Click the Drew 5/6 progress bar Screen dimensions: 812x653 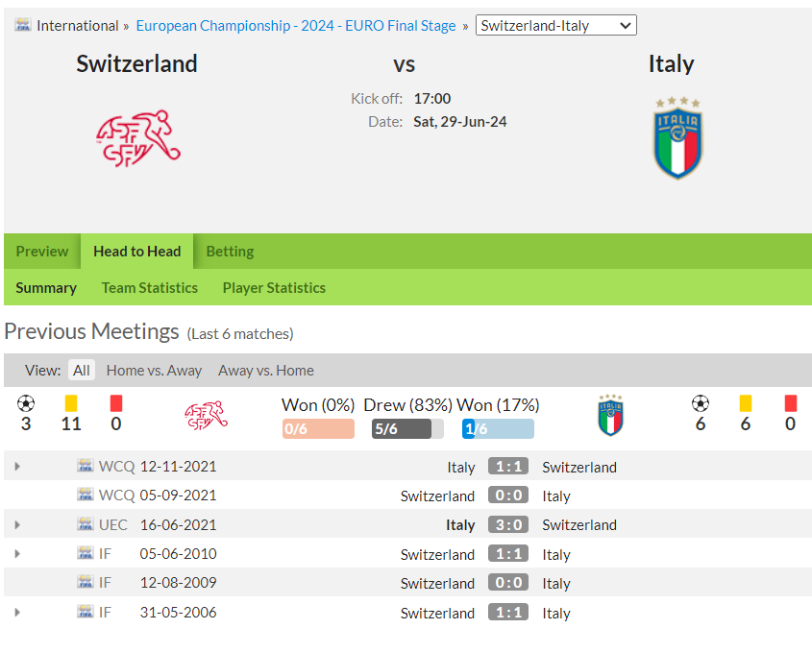pos(407,429)
